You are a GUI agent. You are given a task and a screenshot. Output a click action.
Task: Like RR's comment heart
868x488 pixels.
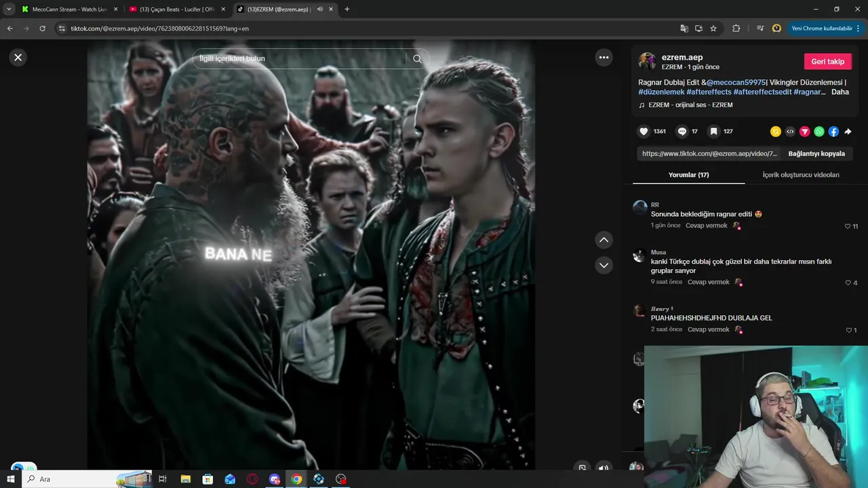coord(847,226)
